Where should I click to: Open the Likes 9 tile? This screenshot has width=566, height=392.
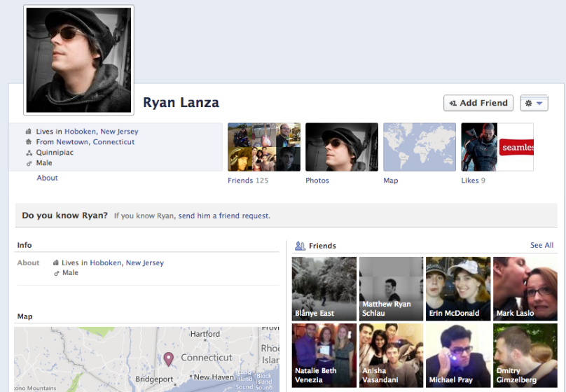[x=497, y=147]
